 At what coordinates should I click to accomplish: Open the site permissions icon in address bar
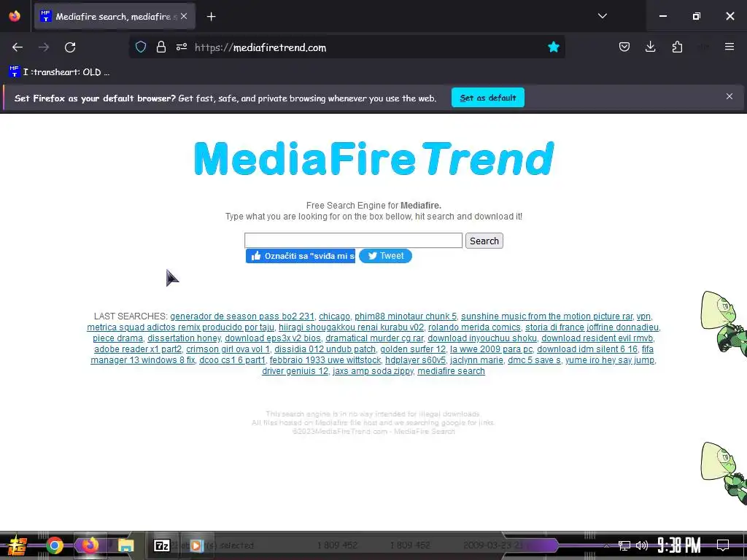point(182,47)
